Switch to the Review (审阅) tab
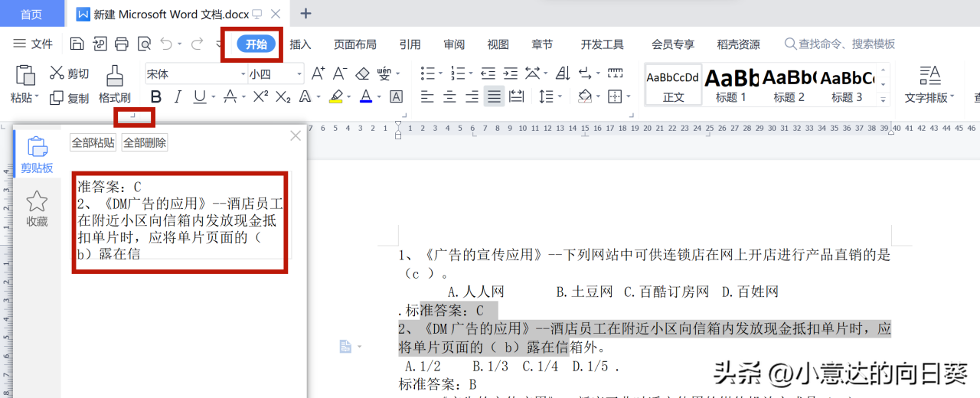Viewport: 980px width, 398px height. click(x=454, y=44)
